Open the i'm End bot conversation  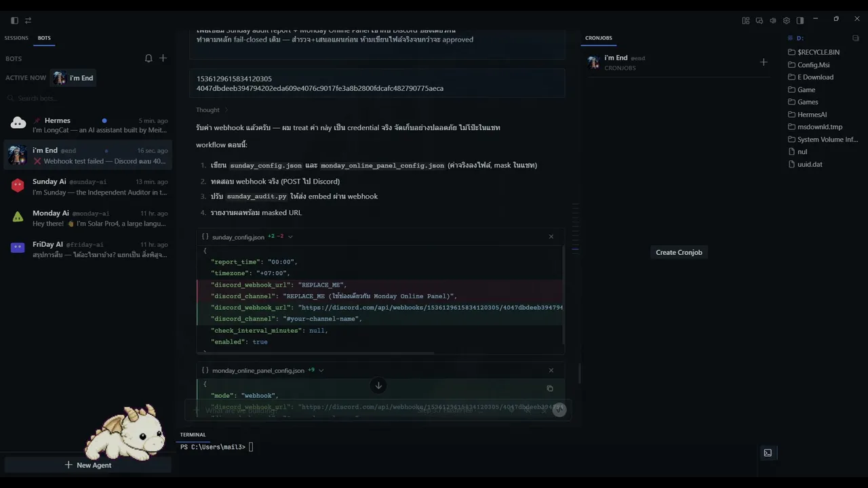[88, 155]
